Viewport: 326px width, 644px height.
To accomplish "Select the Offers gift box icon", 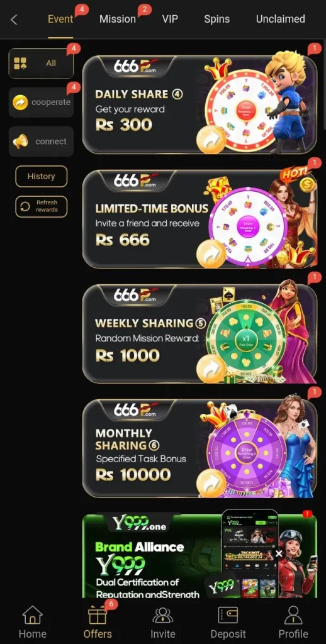I will click(98, 615).
